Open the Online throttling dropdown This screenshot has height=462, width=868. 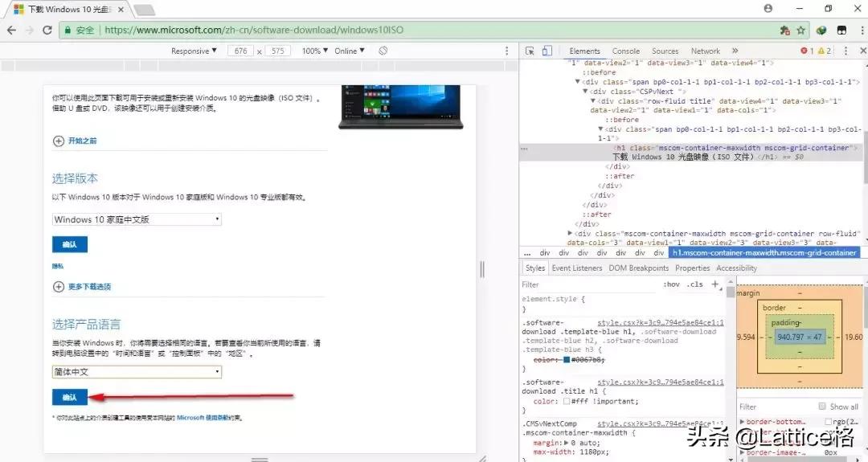tap(350, 51)
